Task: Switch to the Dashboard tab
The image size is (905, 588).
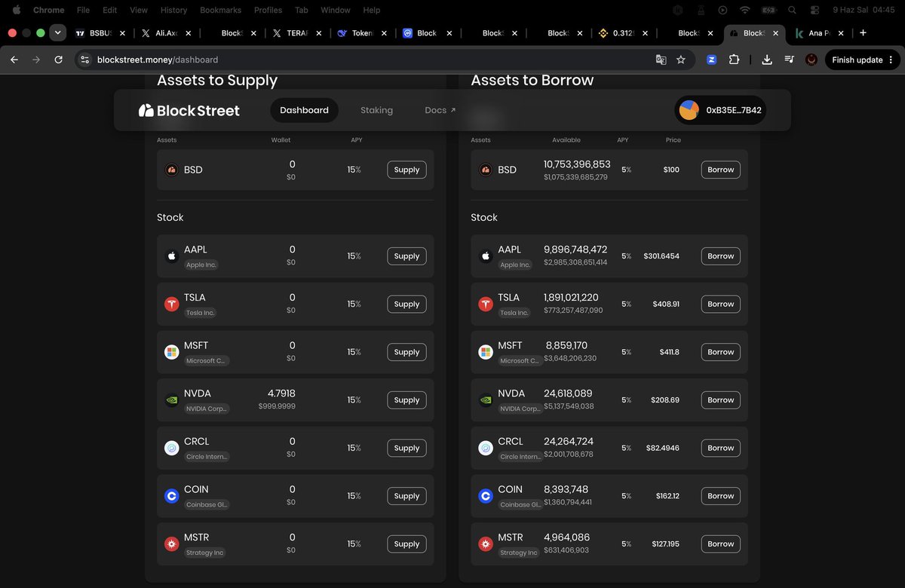Action: (x=304, y=110)
